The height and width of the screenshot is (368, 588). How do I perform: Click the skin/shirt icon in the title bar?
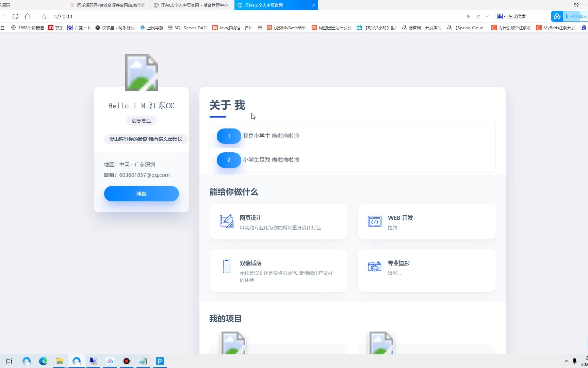tap(576, 5)
